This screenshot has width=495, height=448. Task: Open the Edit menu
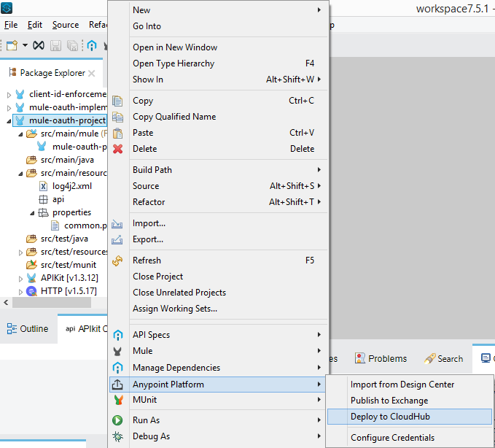(35, 25)
